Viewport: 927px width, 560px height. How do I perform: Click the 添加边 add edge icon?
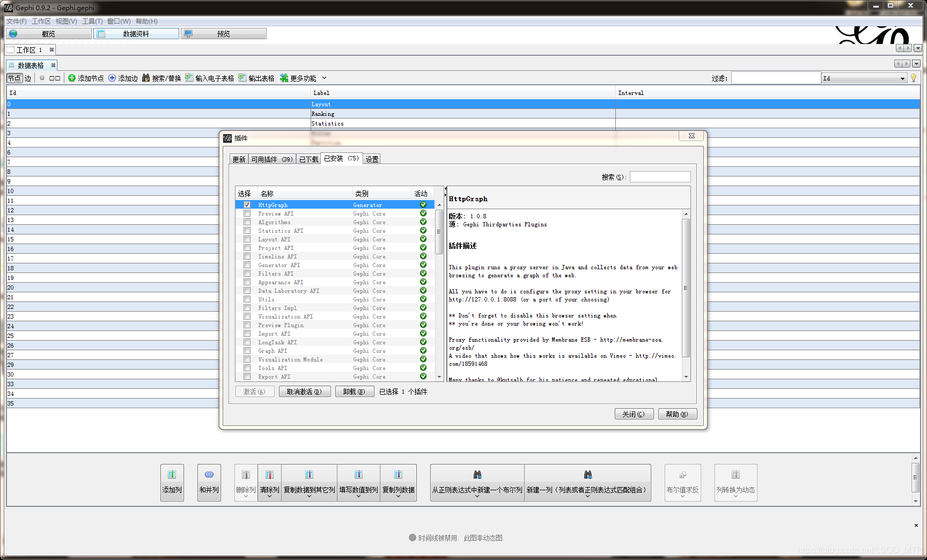tap(112, 78)
